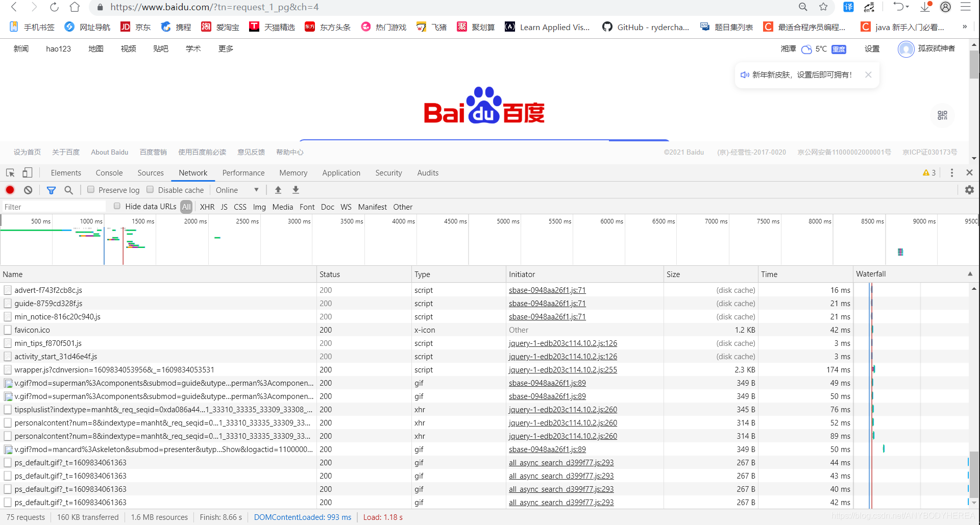Open the About Baidu footer link

point(110,152)
